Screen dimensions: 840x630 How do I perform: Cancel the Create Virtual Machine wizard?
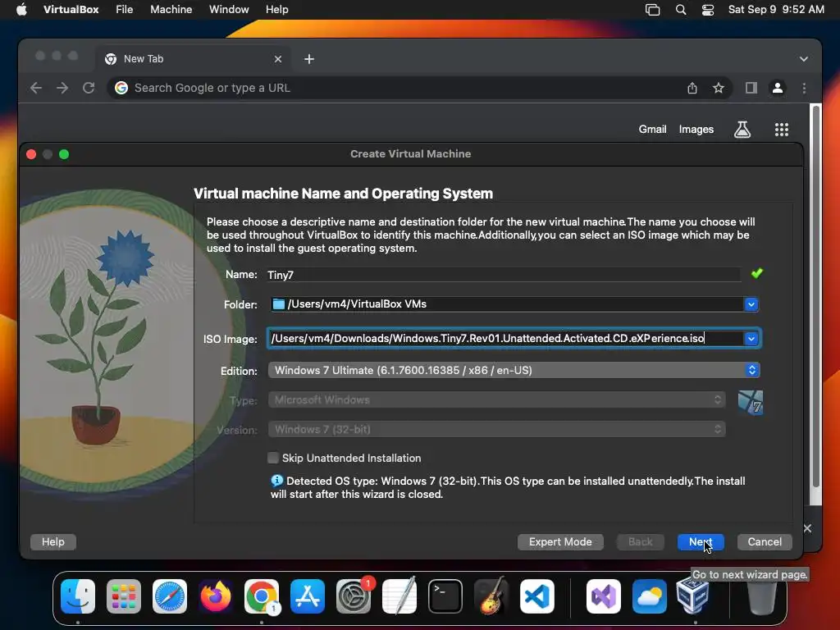765,541
